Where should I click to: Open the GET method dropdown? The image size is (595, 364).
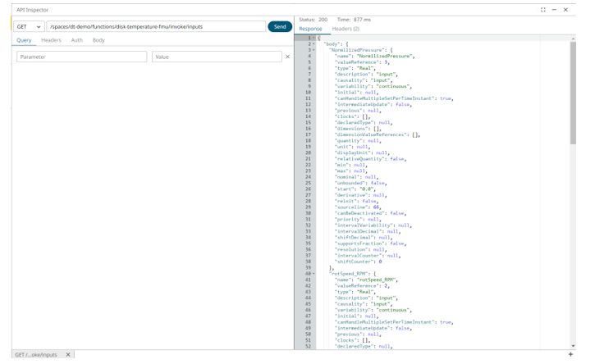click(29, 27)
